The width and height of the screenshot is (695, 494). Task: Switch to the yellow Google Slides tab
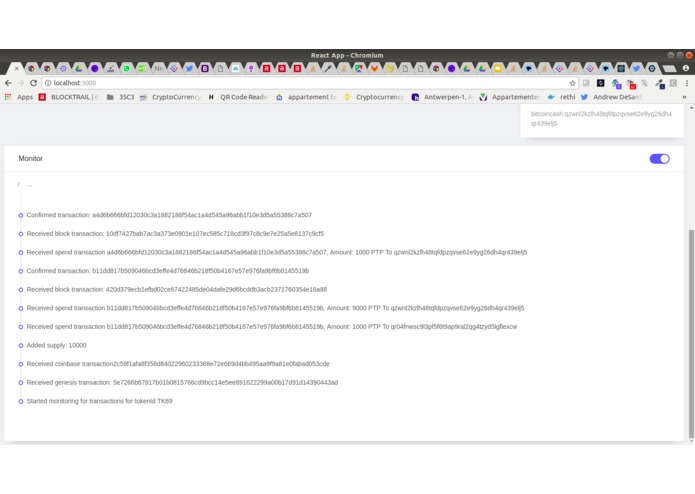[498, 68]
